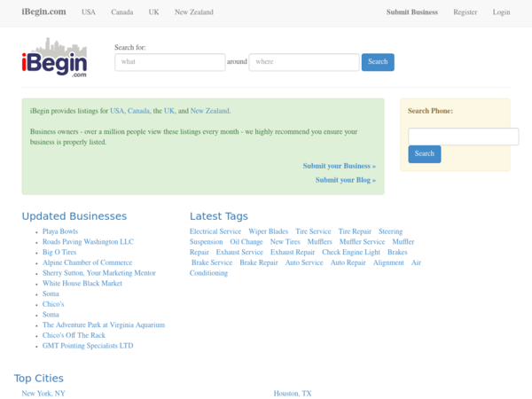Follow the New Zealand link in green notice
532x399 pixels.
click(x=210, y=111)
